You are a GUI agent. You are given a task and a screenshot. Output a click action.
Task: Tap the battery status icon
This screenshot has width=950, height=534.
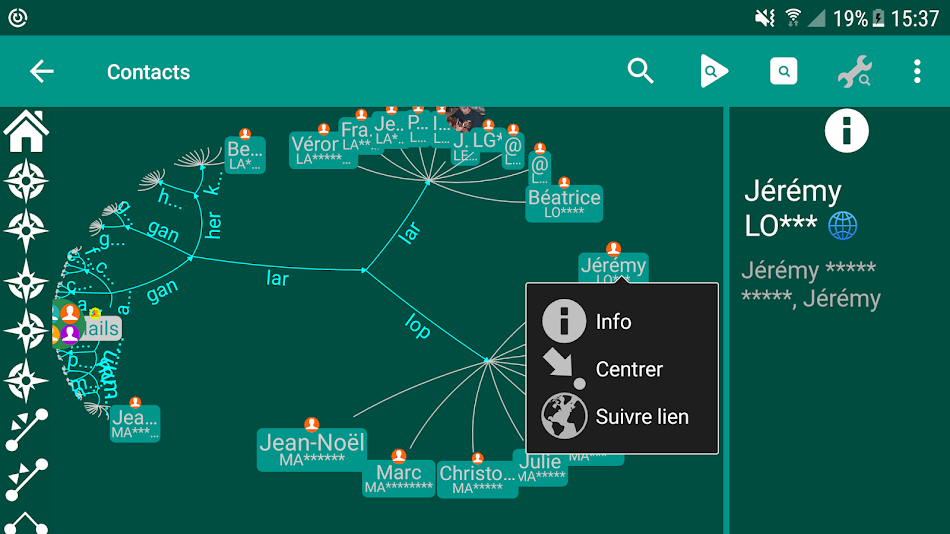click(878, 18)
